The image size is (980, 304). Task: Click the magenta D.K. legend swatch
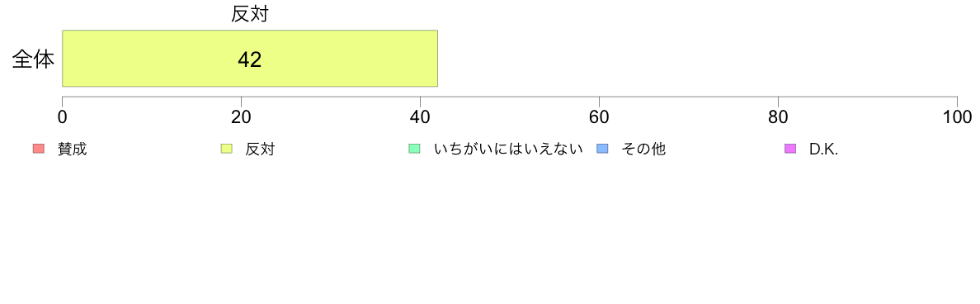(789, 148)
